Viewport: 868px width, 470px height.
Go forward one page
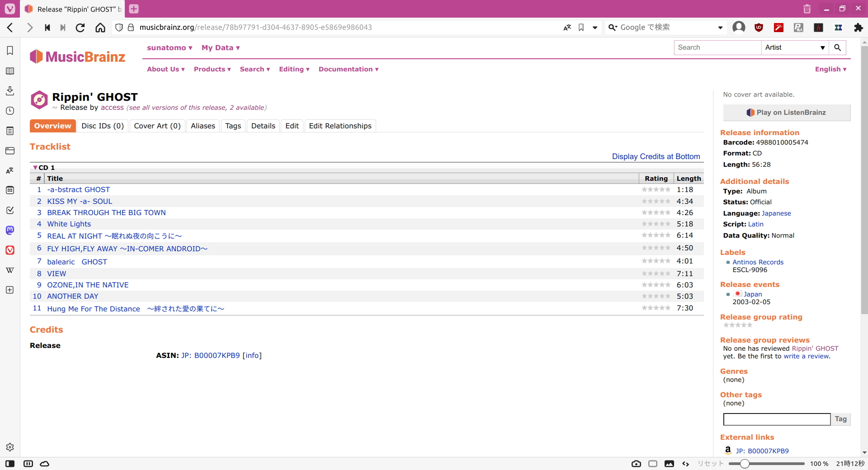30,28
